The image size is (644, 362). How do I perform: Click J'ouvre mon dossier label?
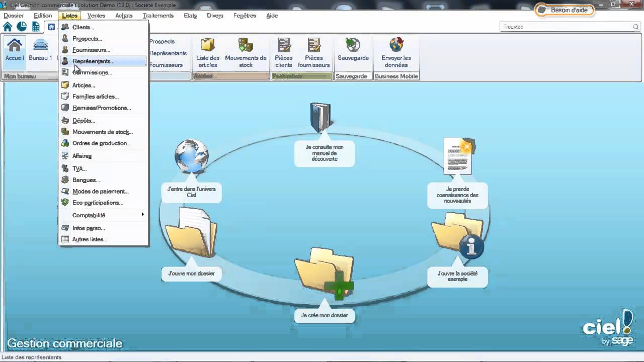(x=191, y=274)
